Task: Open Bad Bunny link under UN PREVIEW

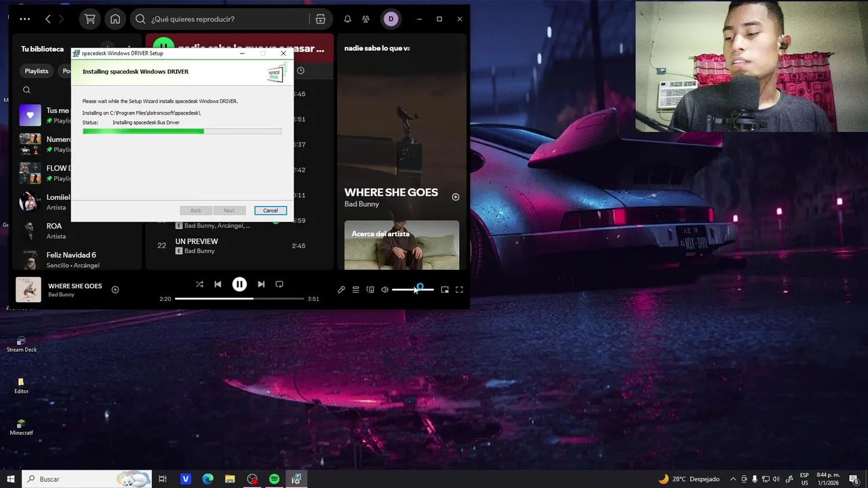Action: pyautogui.click(x=199, y=251)
